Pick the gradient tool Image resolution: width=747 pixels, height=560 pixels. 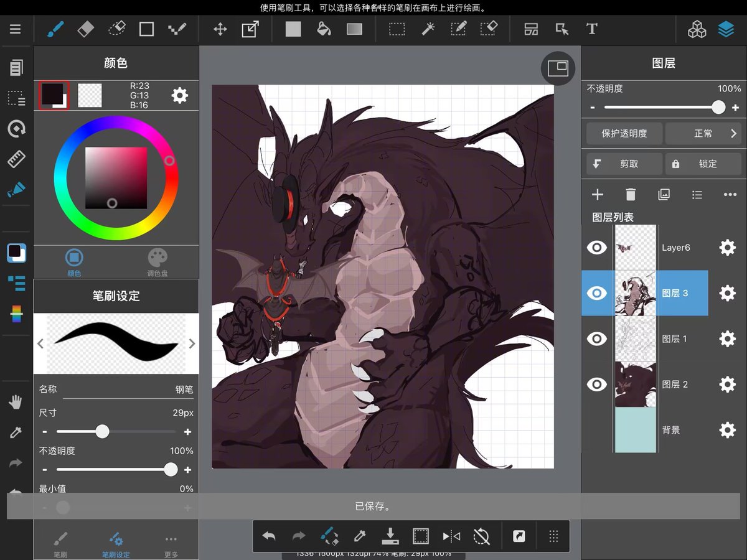click(x=354, y=29)
